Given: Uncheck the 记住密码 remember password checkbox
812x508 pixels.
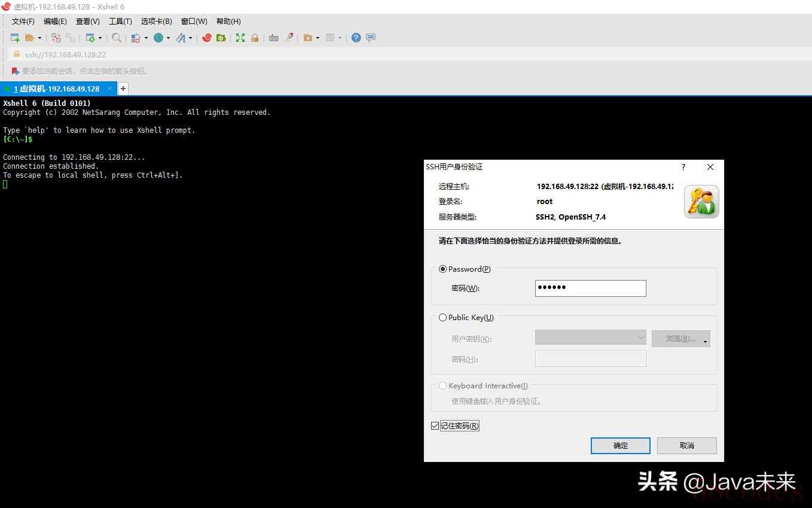Looking at the screenshot, I should 435,426.
